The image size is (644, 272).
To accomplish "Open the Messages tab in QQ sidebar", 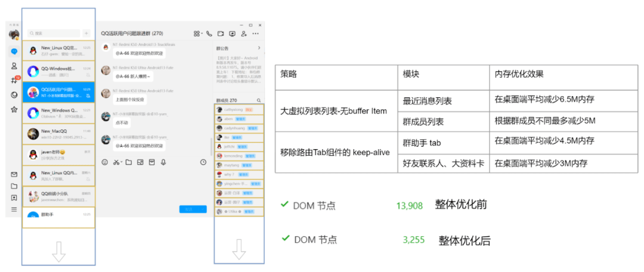I will point(14,51).
